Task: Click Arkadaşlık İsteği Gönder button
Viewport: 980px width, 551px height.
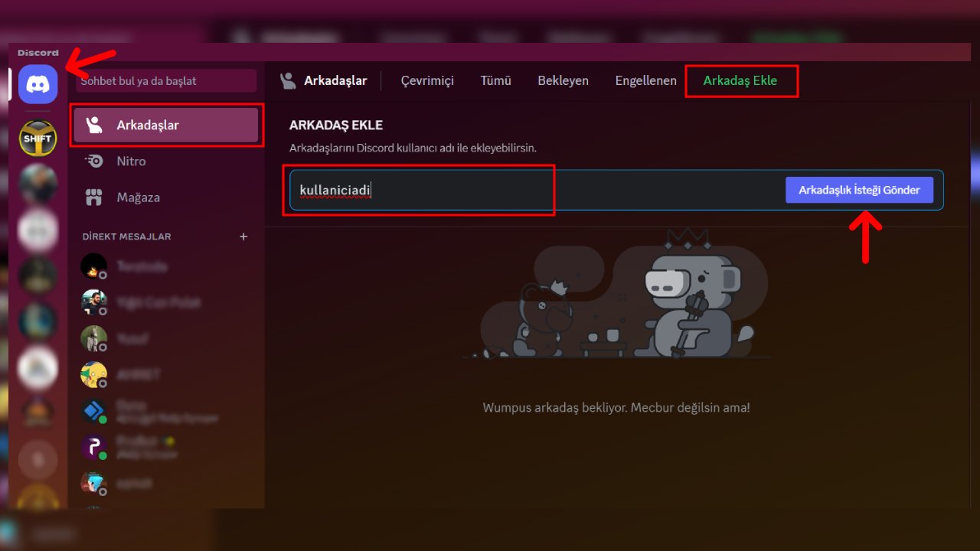Action: coord(859,190)
